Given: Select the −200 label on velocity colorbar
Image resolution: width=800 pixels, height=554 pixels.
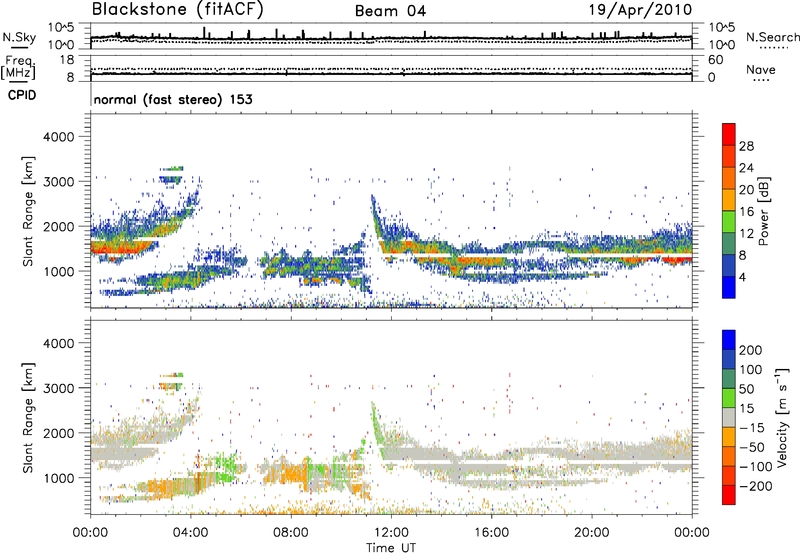Looking at the screenshot, I should point(755,486).
